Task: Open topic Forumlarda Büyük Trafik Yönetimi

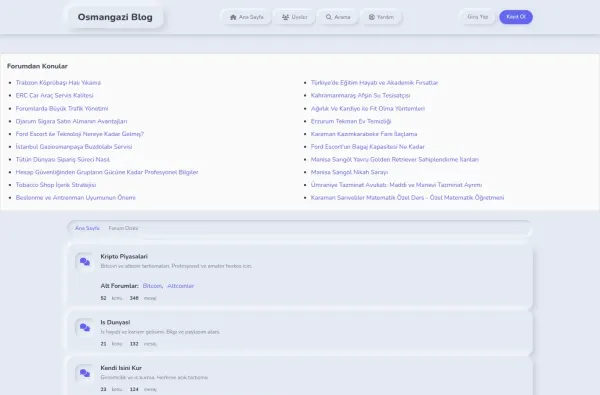Action: pyautogui.click(x=62, y=109)
